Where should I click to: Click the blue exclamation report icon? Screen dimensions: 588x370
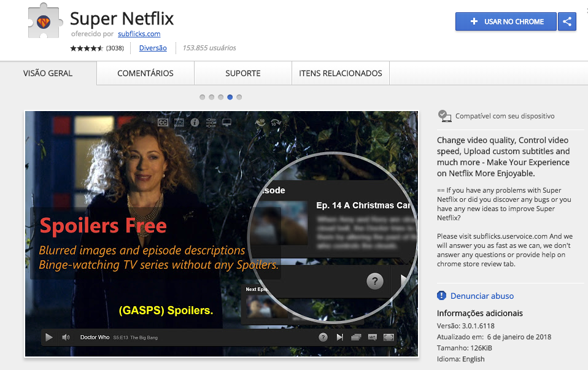click(442, 296)
